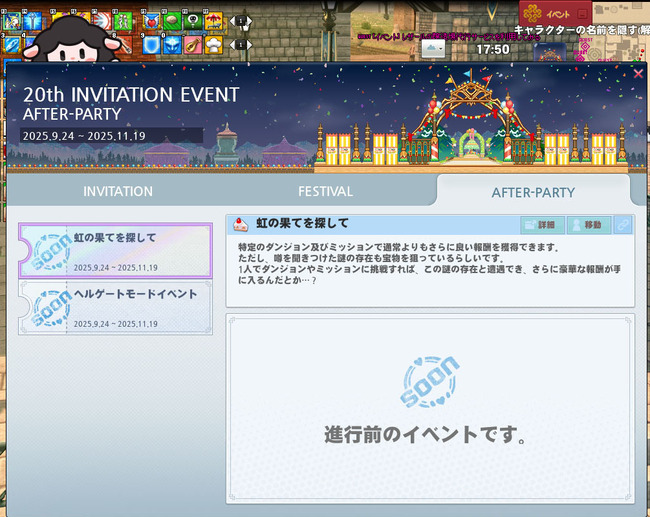Click the event description paragraph text
650x517 pixels.
point(429,264)
